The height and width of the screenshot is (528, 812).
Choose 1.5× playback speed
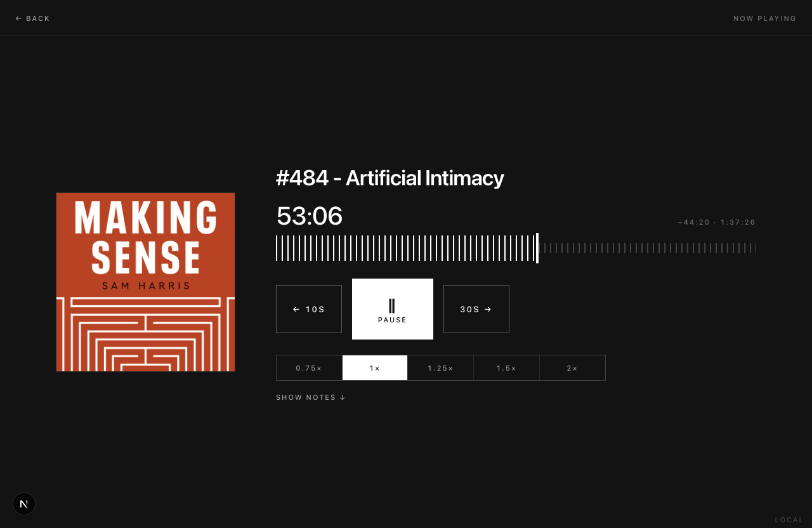tap(507, 368)
